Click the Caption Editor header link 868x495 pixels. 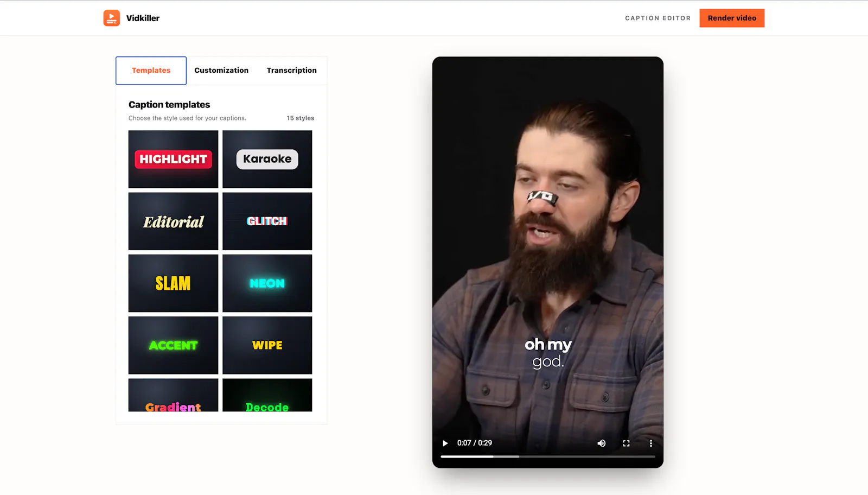[x=658, y=18]
